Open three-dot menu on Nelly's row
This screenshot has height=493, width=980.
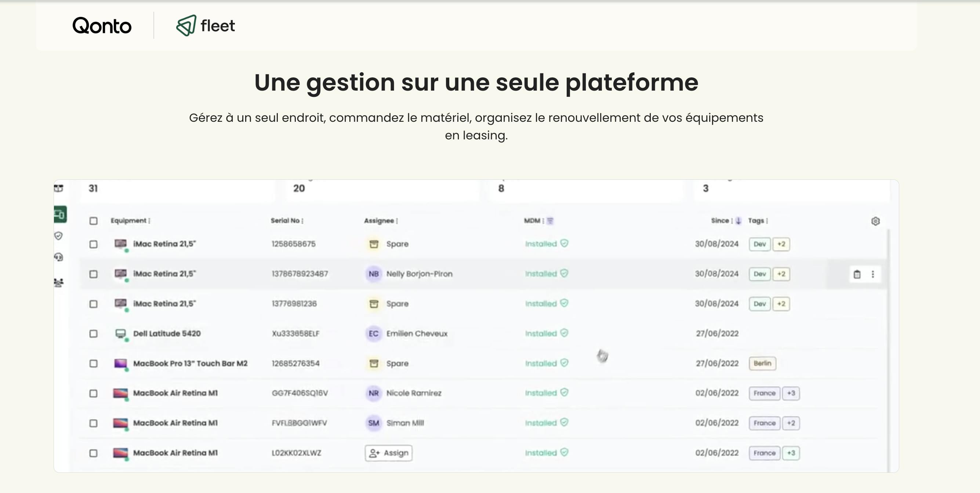point(873,274)
